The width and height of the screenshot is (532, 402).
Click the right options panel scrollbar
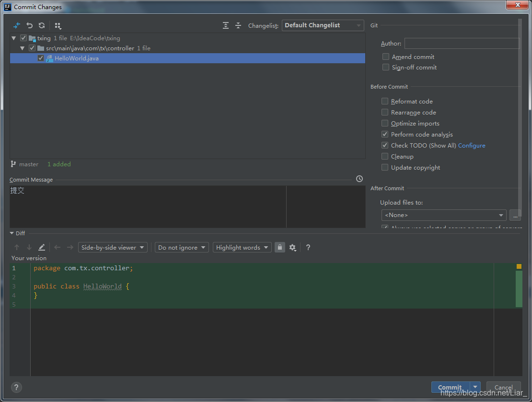(520, 117)
